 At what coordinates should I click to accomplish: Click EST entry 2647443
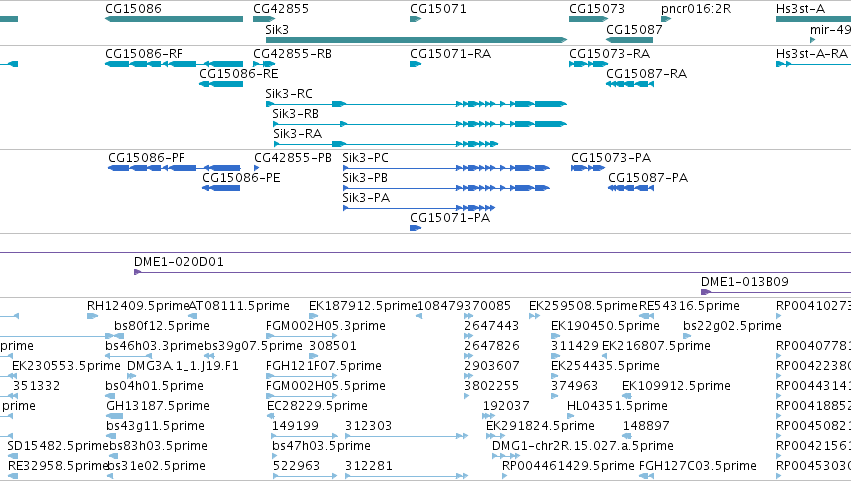491,326
